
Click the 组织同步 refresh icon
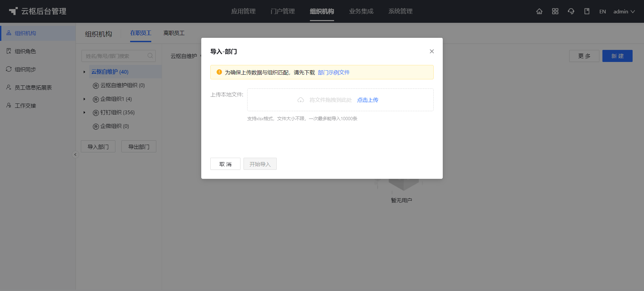9,69
